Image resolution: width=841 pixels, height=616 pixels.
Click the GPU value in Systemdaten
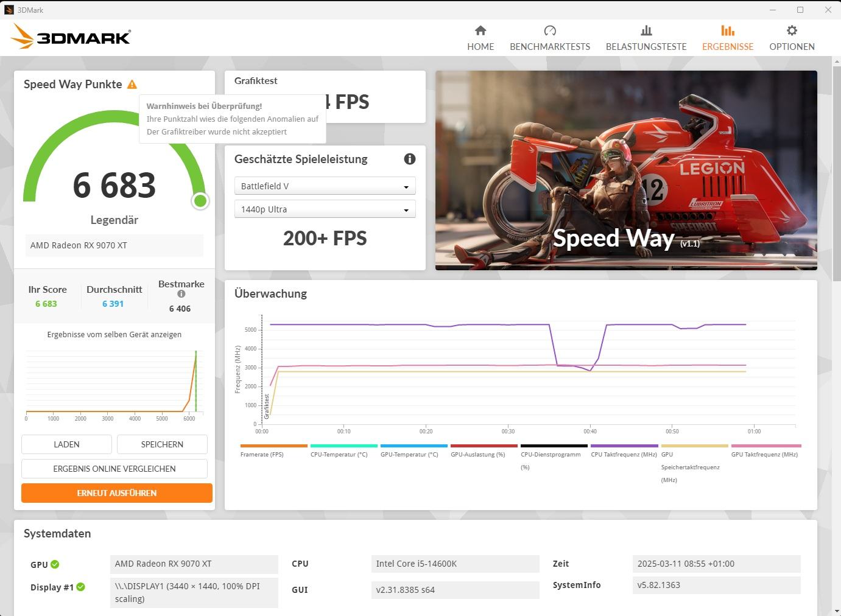pos(194,564)
